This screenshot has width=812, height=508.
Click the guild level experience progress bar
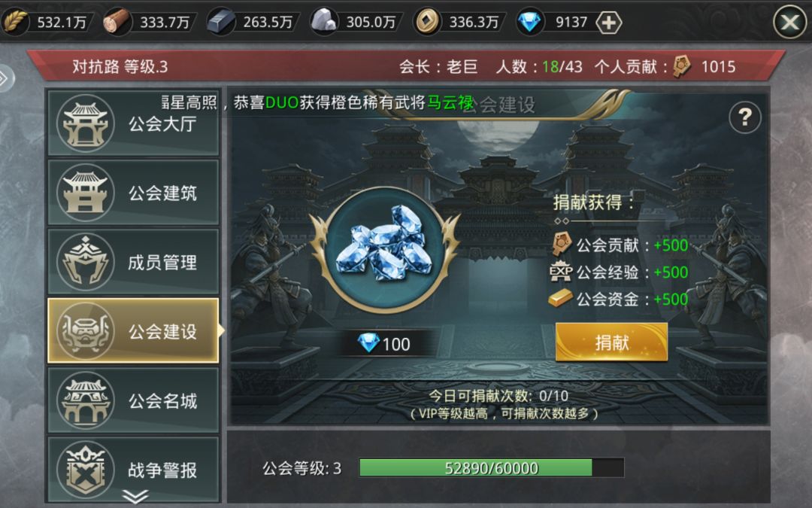pos(492,467)
